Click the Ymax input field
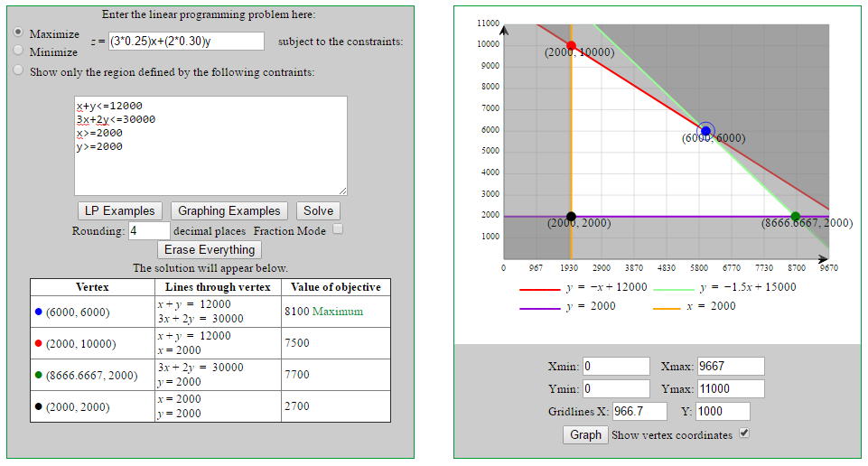This screenshot has width=868, height=466. coord(731,389)
